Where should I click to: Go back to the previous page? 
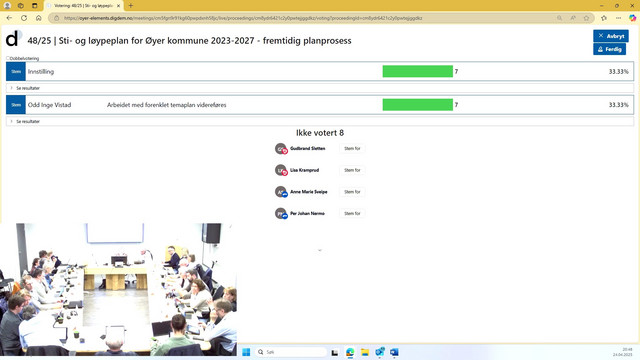[9, 18]
